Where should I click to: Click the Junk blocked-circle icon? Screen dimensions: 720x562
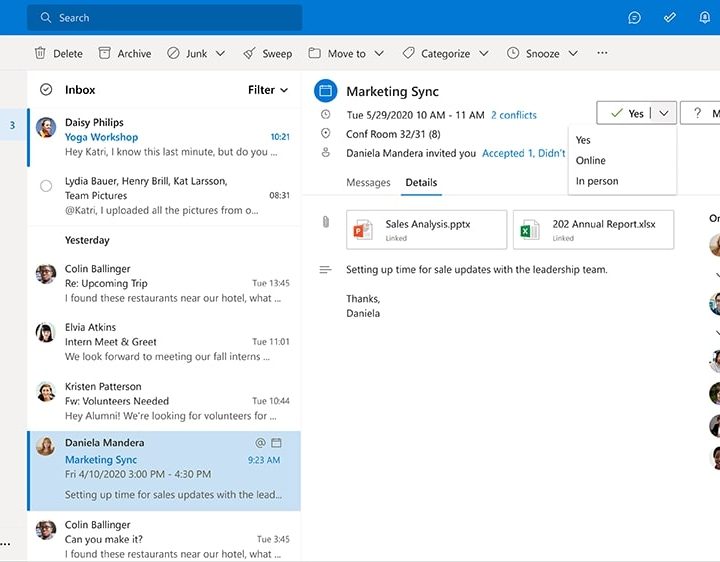(173, 53)
